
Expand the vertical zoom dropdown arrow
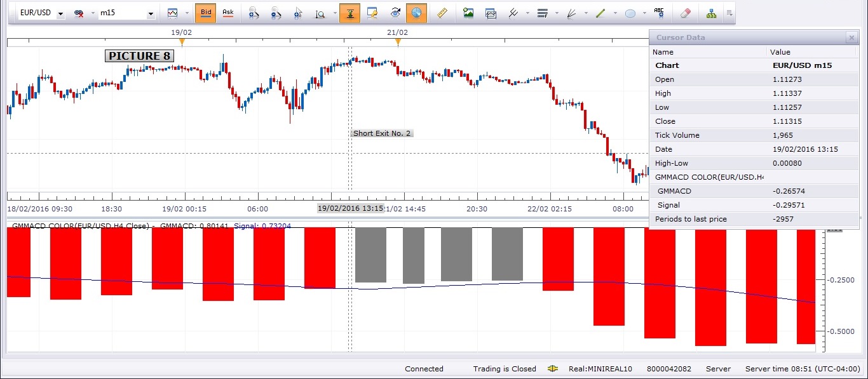336,13
